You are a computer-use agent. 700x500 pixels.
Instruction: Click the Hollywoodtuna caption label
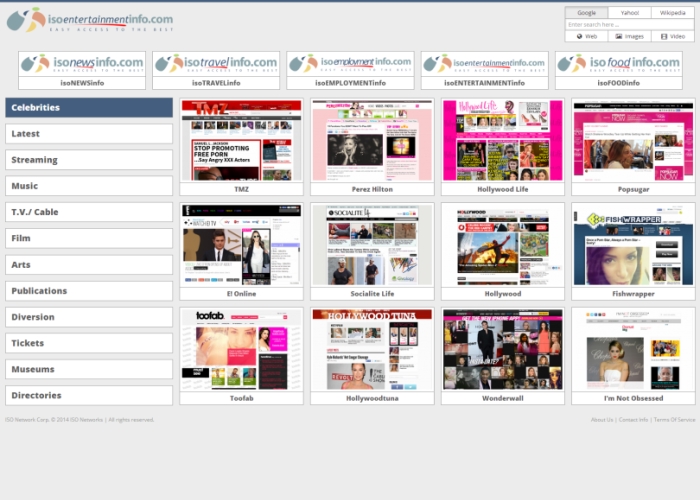click(x=372, y=398)
